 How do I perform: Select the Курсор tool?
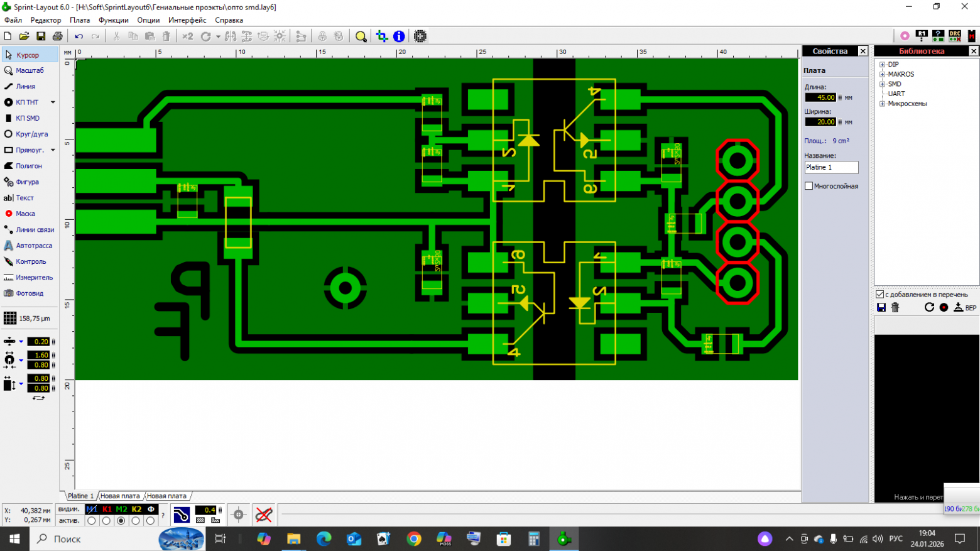click(x=30, y=55)
